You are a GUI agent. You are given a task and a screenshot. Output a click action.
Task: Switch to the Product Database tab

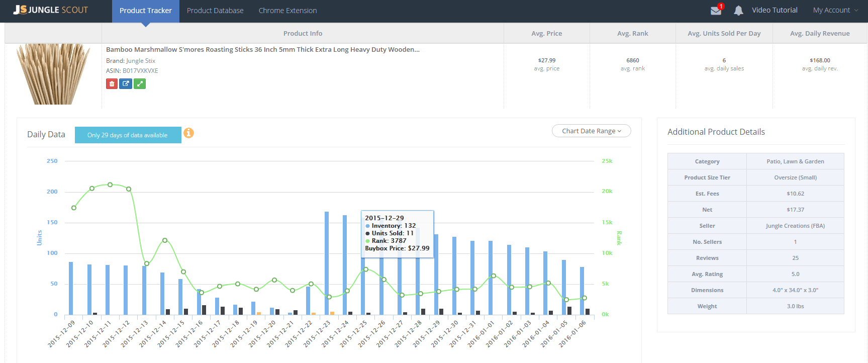pyautogui.click(x=215, y=11)
